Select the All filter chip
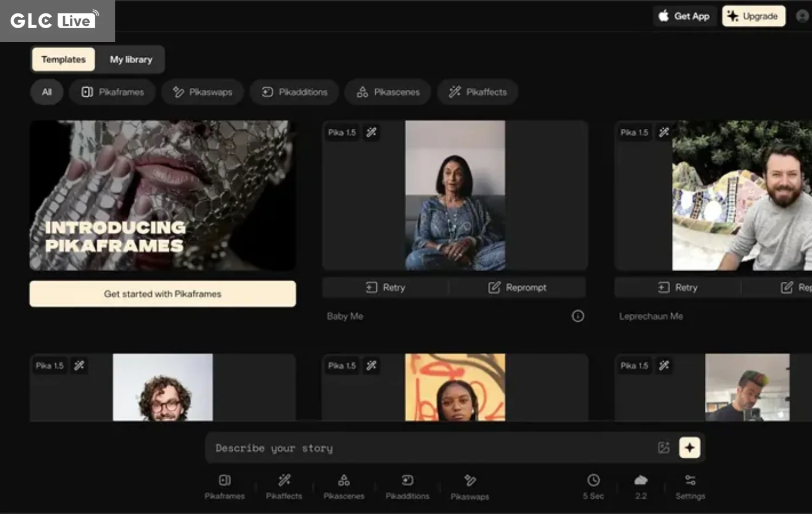This screenshot has height=514, width=812. click(47, 92)
